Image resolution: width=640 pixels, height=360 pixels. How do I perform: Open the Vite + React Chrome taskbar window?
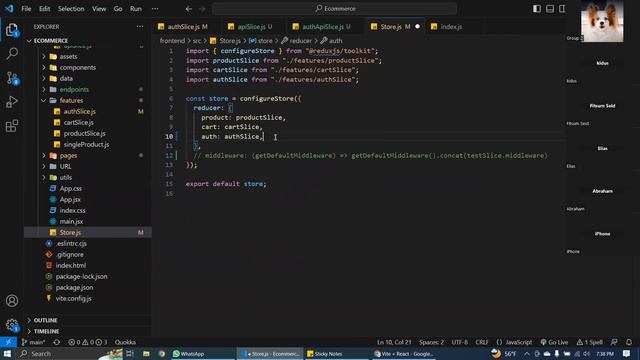(404, 354)
